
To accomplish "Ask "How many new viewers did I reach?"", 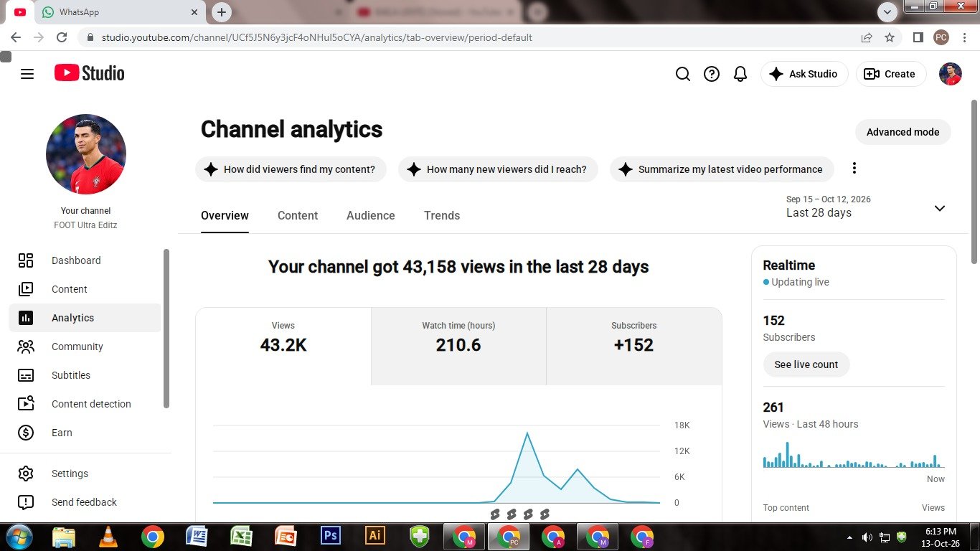I will [x=498, y=169].
